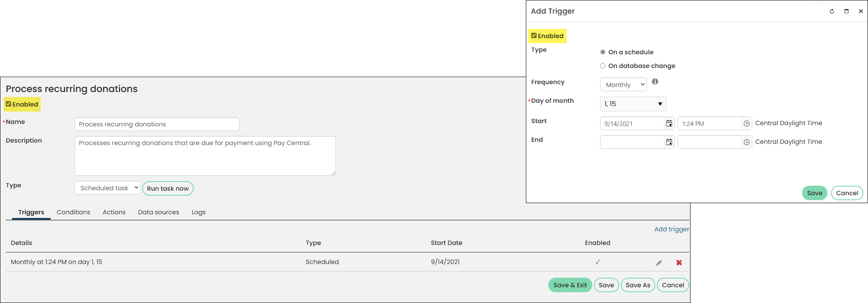
Task: Open the Start date calendar picker
Action: [x=669, y=124]
